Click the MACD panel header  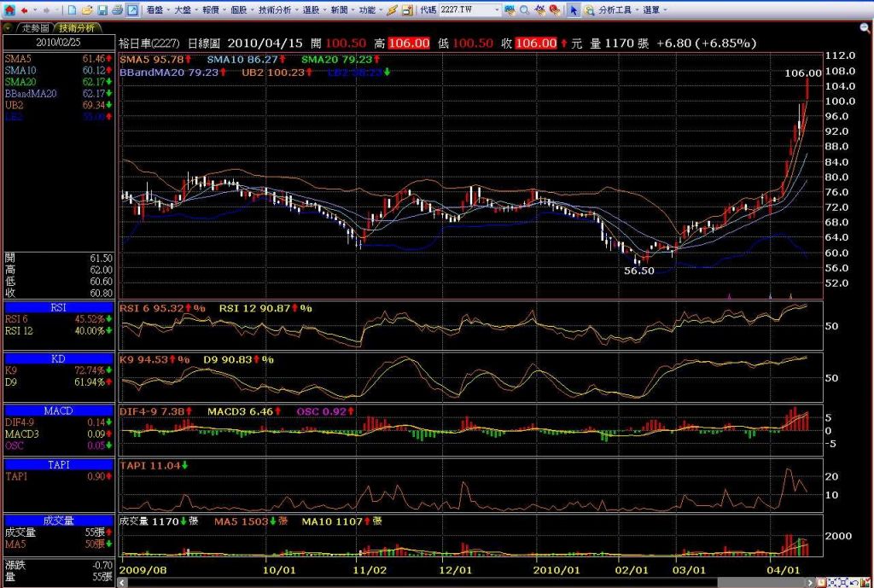click(x=59, y=410)
